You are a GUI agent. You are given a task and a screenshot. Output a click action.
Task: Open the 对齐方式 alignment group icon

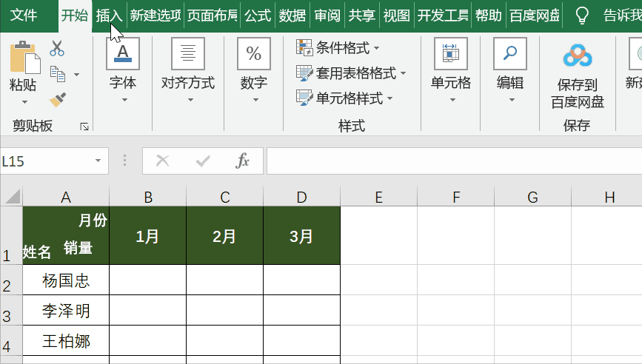point(188,53)
